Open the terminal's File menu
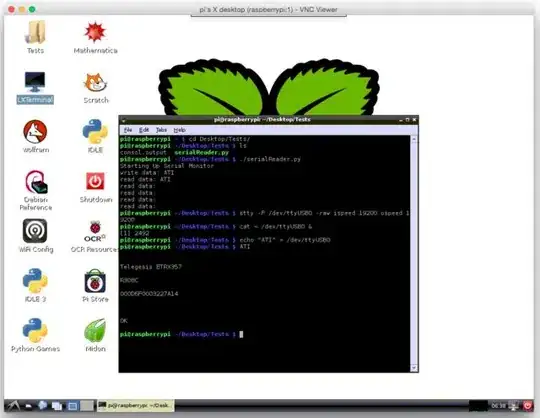 pyautogui.click(x=128, y=130)
